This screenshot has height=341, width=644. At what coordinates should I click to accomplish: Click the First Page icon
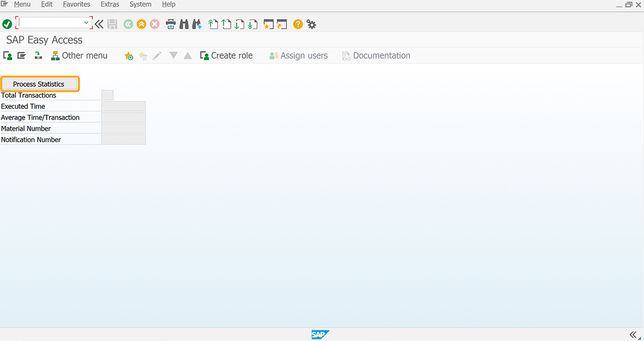(x=213, y=24)
